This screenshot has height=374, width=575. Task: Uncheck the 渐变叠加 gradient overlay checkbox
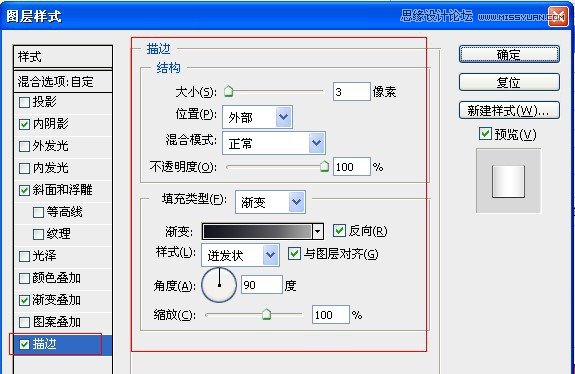tap(24, 300)
